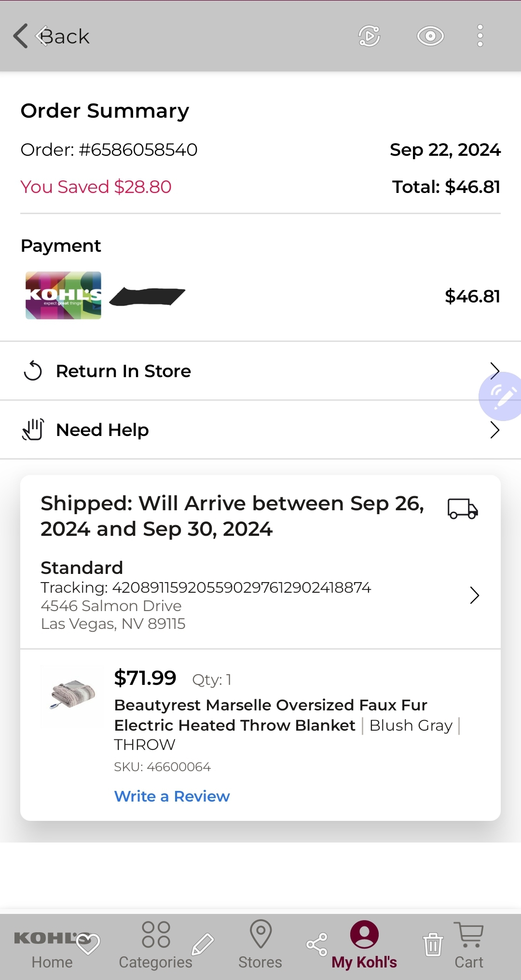Switch to the Categories tab
The width and height of the screenshot is (521, 980).
(x=156, y=945)
